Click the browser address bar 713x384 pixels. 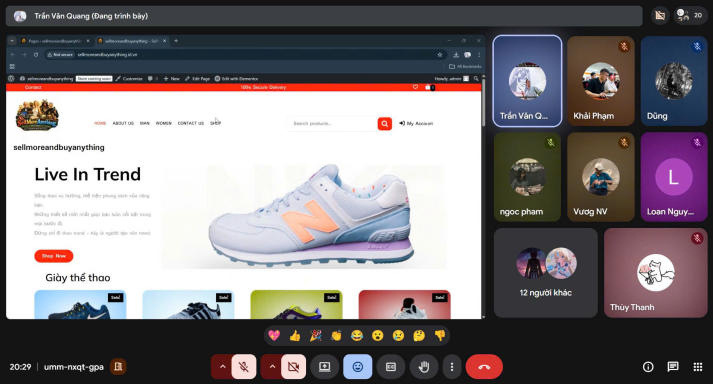click(246, 55)
